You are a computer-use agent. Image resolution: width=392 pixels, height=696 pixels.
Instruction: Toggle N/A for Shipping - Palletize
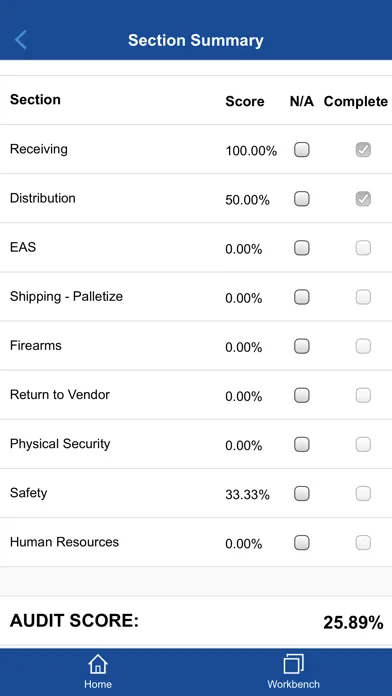tap(302, 297)
